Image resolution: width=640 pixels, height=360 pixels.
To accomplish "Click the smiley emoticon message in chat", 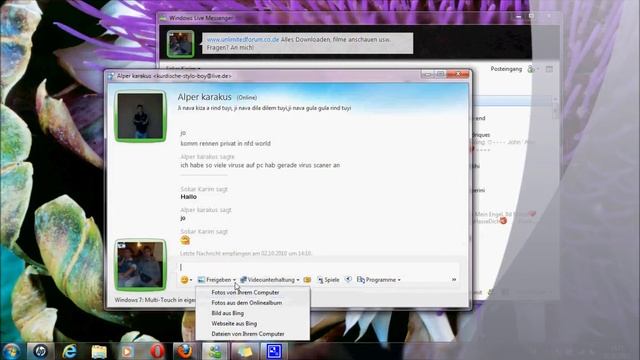I will point(185,240).
